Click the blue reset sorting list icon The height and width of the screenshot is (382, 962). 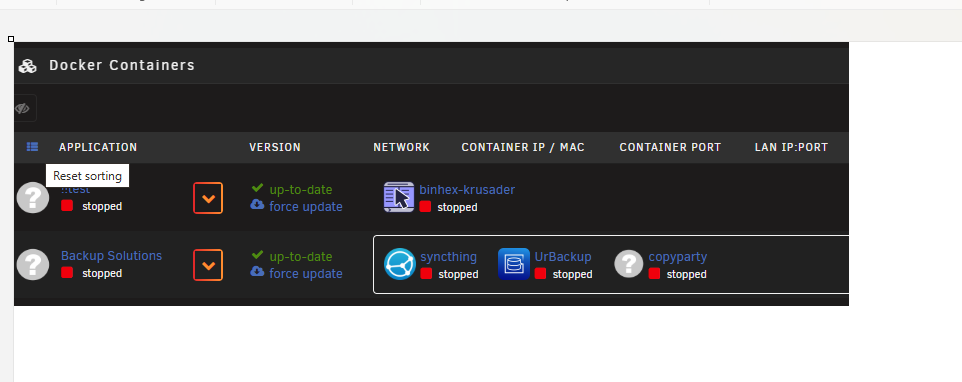(x=33, y=147)
